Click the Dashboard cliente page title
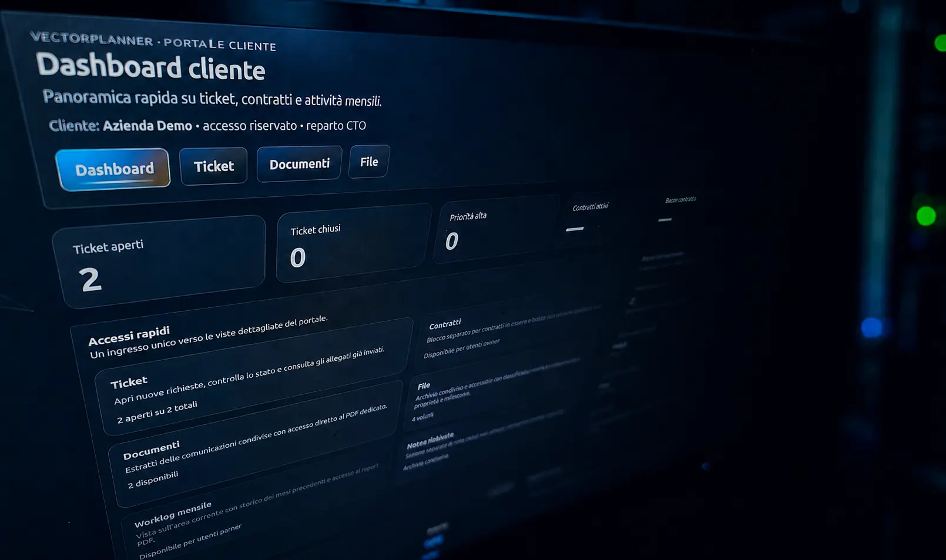 pyautogui.click(x=150, y=66)
